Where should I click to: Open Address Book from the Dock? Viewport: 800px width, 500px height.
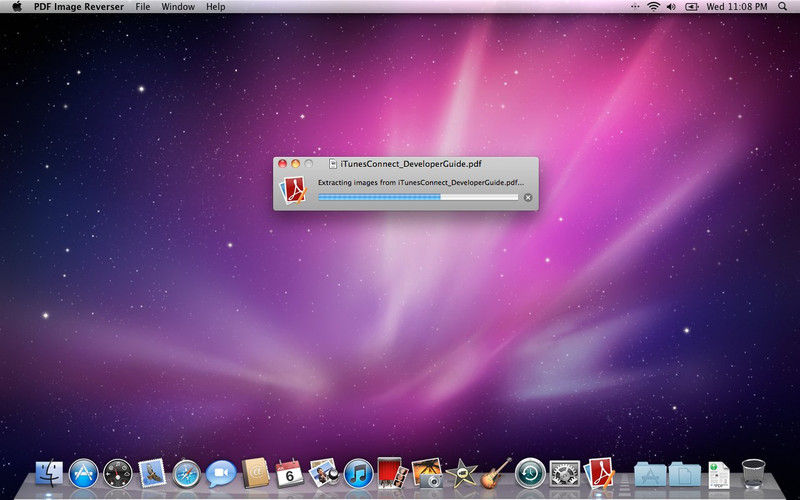(x=255, y=473)
